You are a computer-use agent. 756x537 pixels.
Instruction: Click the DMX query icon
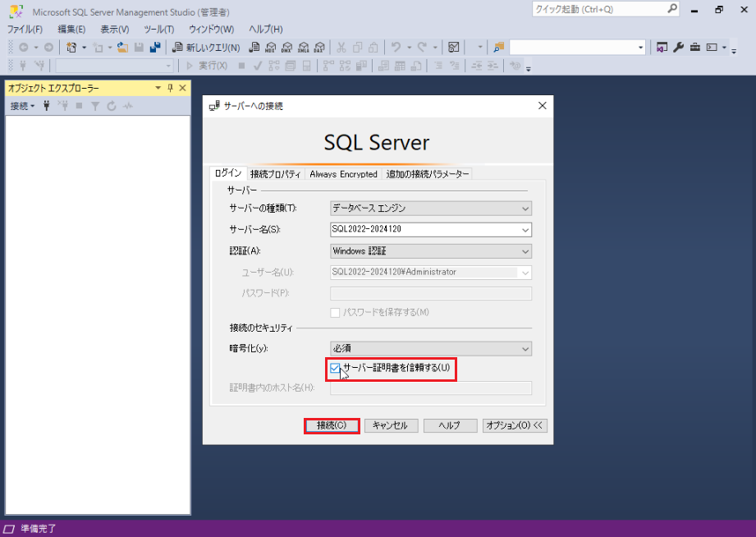coord(286,48)
